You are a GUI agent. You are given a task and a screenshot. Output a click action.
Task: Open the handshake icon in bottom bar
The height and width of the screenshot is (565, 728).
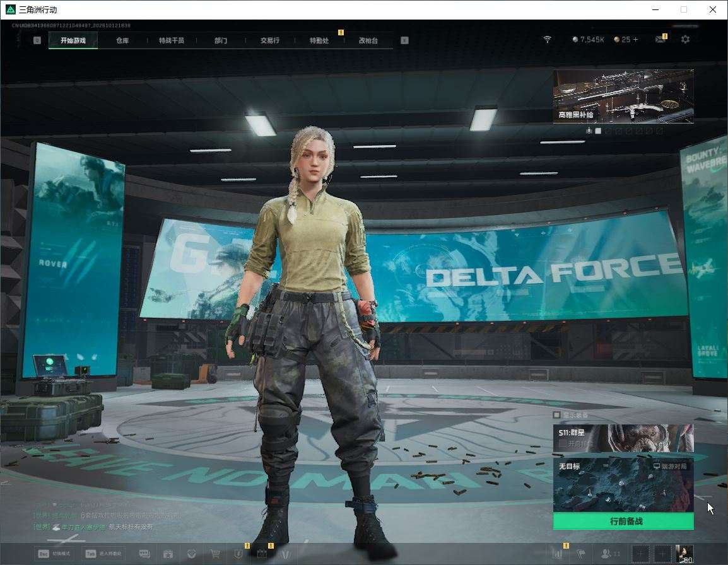(191, 554)
